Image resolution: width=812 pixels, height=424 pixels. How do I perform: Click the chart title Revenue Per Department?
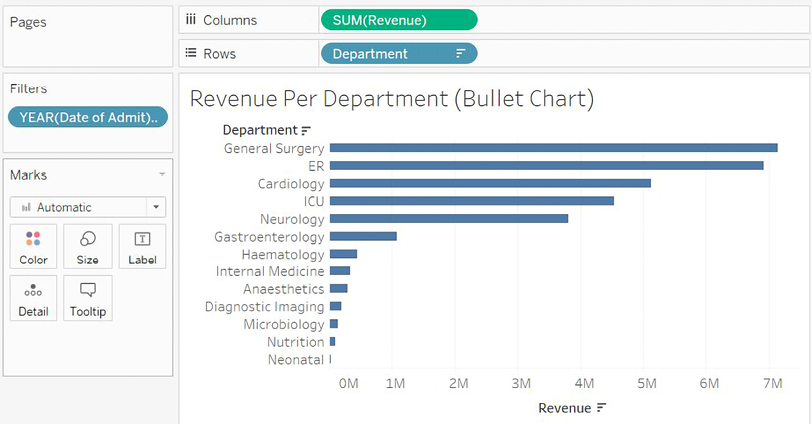coord(391,98)
